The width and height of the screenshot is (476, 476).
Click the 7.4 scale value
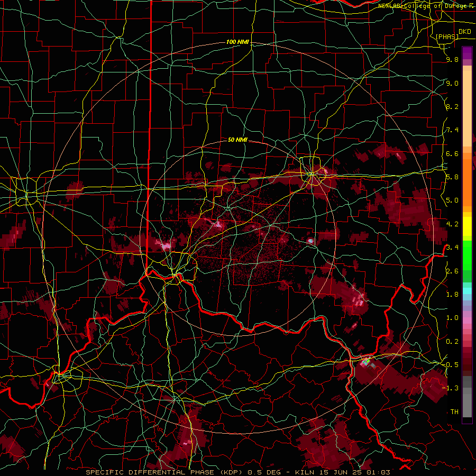click(x=452, y=130)
